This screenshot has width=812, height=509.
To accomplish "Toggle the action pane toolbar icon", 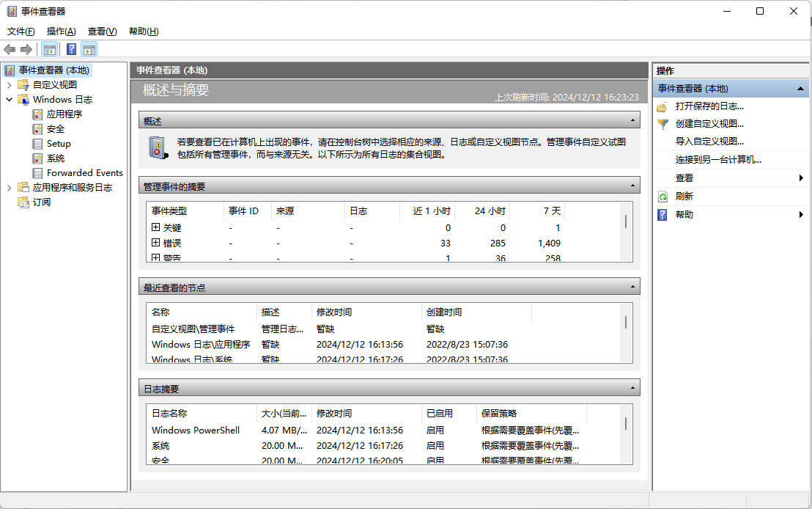I will pos(89,50).
